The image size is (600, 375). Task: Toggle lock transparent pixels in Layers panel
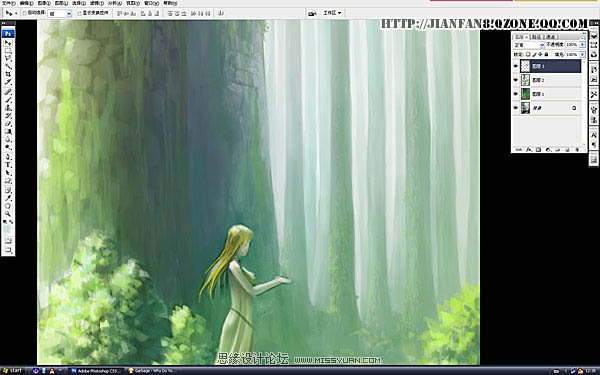tap(528, 54)
